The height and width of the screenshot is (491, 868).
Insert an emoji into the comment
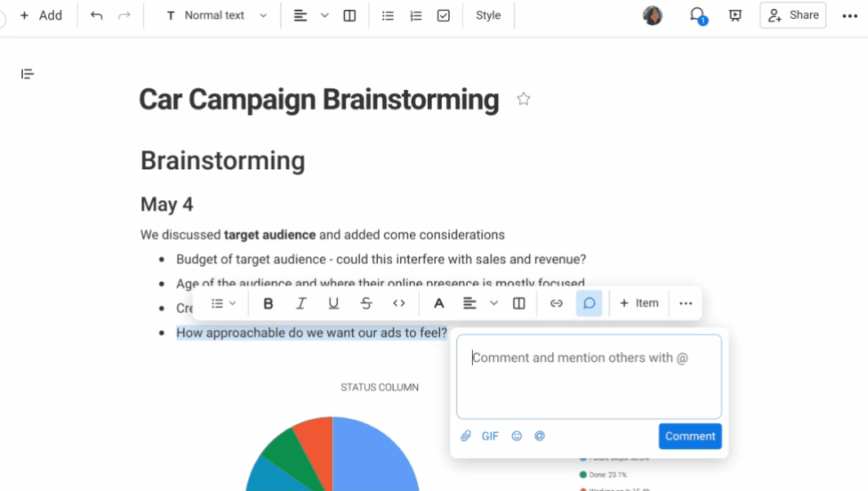517,436
